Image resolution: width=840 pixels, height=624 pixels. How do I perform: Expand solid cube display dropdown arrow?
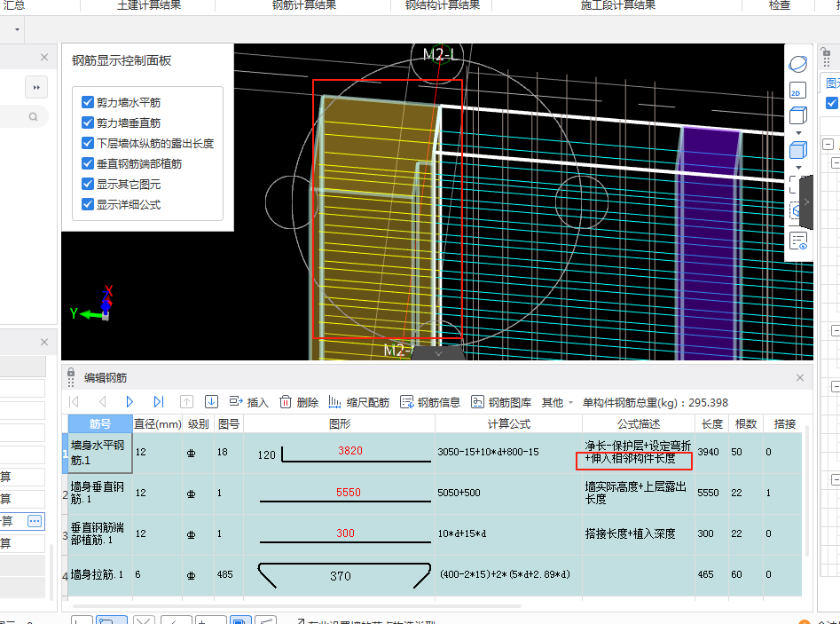(798, 167)
